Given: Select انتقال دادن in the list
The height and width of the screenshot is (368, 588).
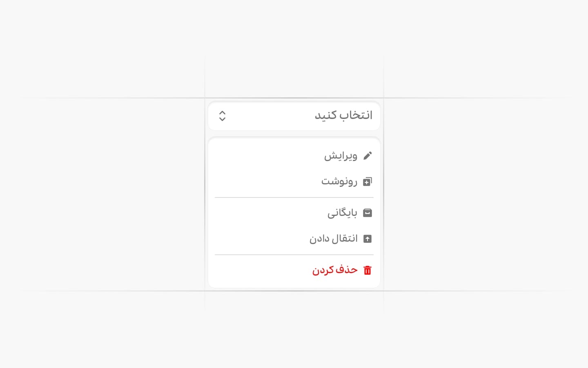Looking at the screenshot, I should click(333, 239).
